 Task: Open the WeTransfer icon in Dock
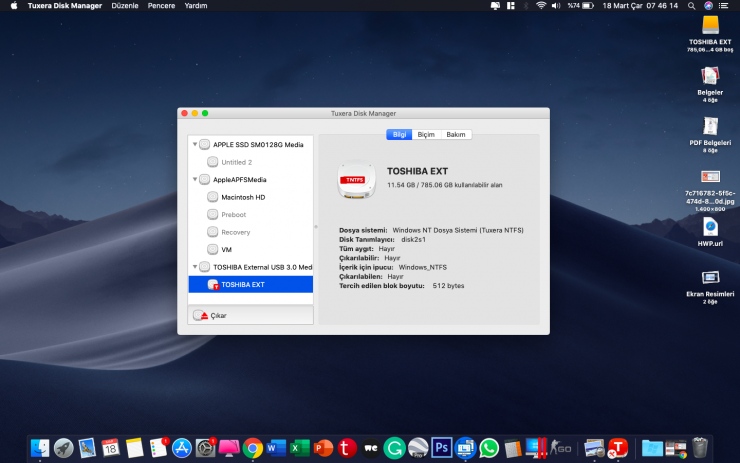[x=370, y=448]
